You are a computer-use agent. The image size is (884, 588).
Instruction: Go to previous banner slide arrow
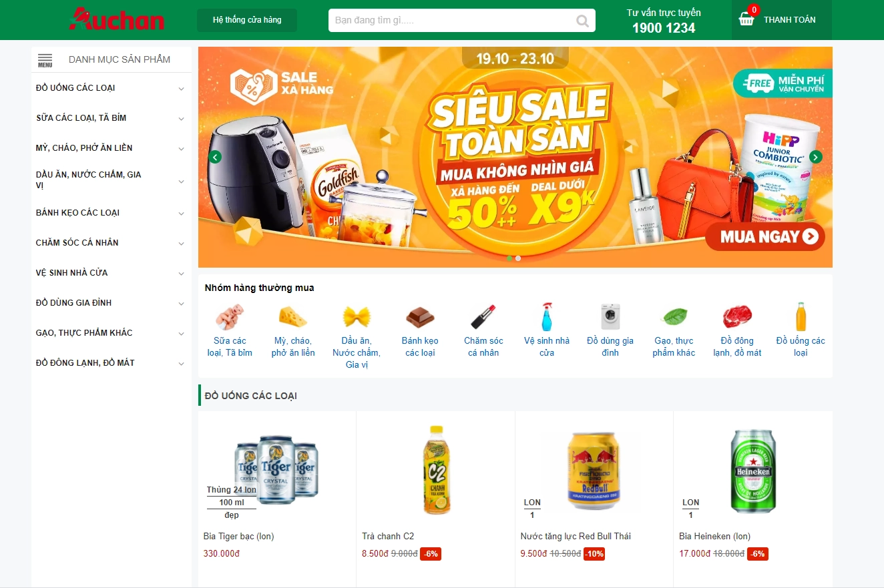(x=215, y=158)
